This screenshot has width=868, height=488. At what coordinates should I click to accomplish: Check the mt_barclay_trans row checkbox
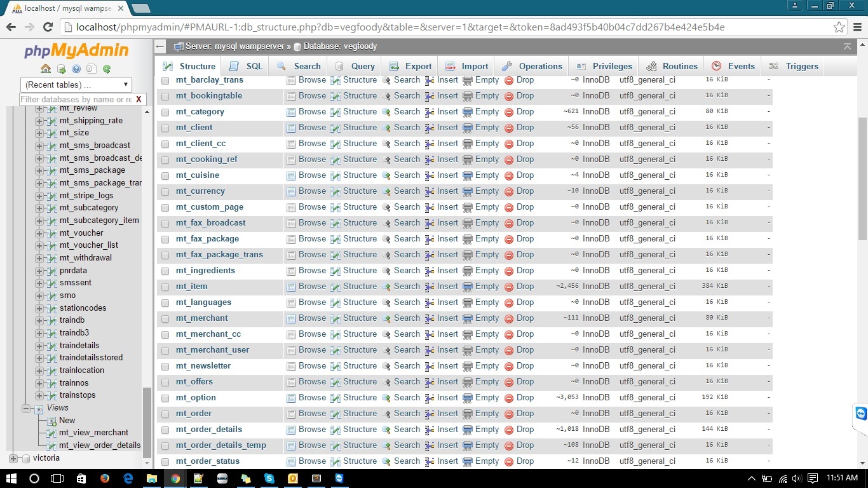click(x=165, y=81)
